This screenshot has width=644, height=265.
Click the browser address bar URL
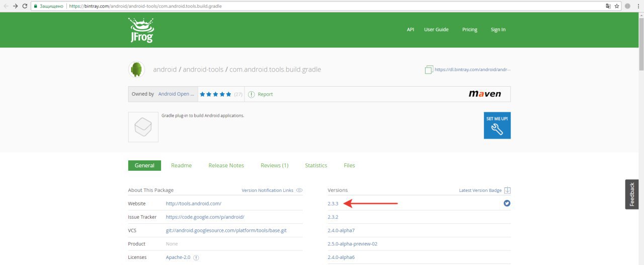coord(145,6)
